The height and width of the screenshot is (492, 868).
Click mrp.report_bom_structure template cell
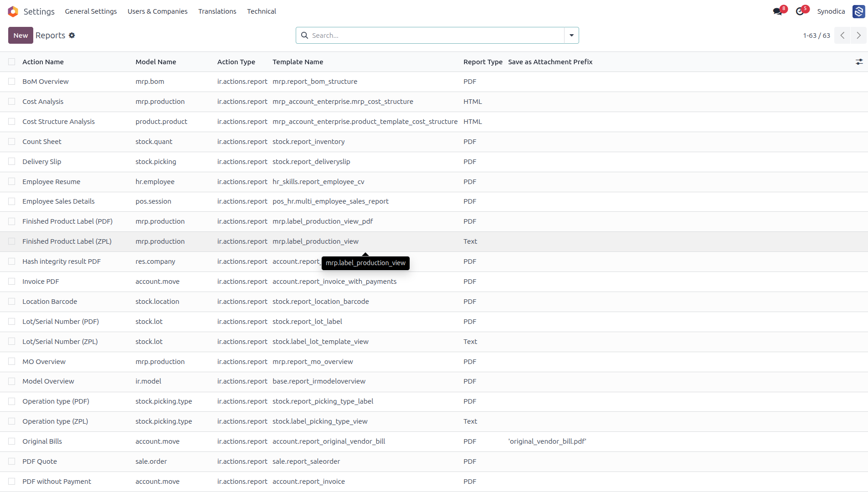(x=315, y=82)
